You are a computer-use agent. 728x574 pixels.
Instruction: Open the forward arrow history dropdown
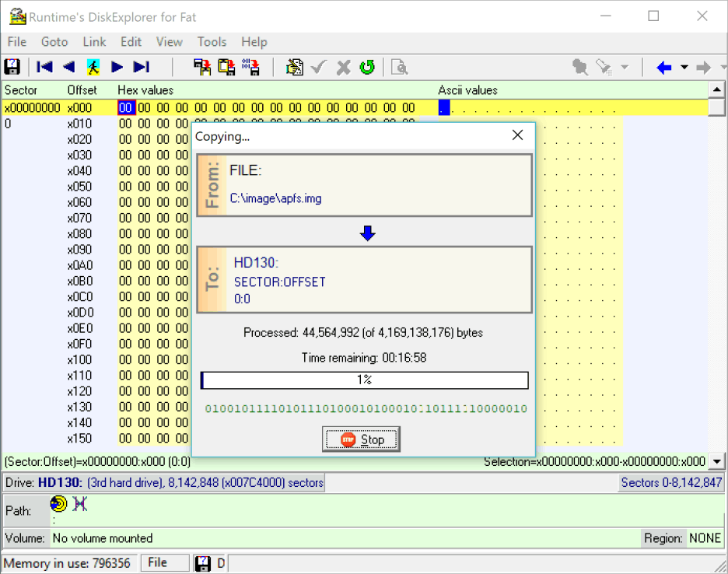coord(721,68)
